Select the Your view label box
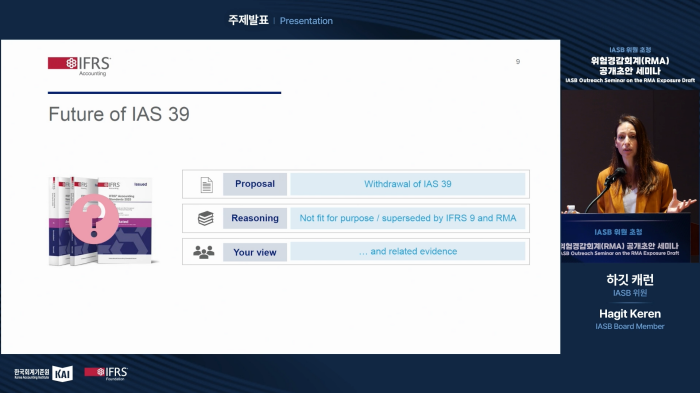Image resolution: width=700 pixels, height=393 pixels. pos(255,252)
